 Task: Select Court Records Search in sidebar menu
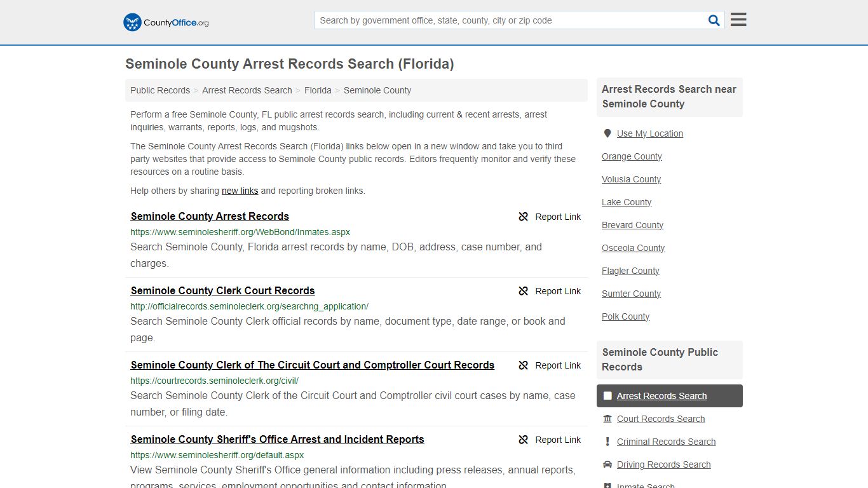coord(661,419)
